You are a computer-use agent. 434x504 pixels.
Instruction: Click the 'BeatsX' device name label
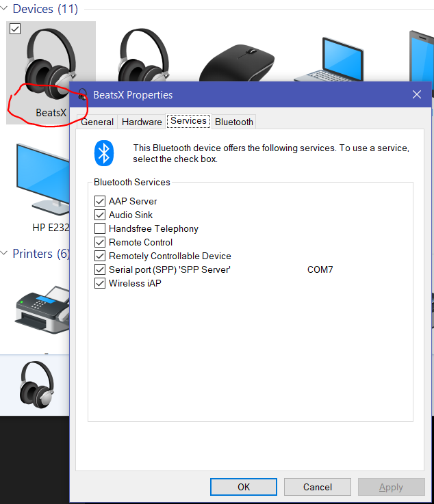click(51, 113)
